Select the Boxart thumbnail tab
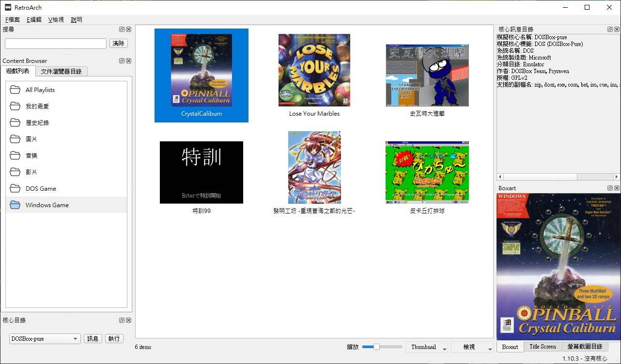 (x=510, y=347)
